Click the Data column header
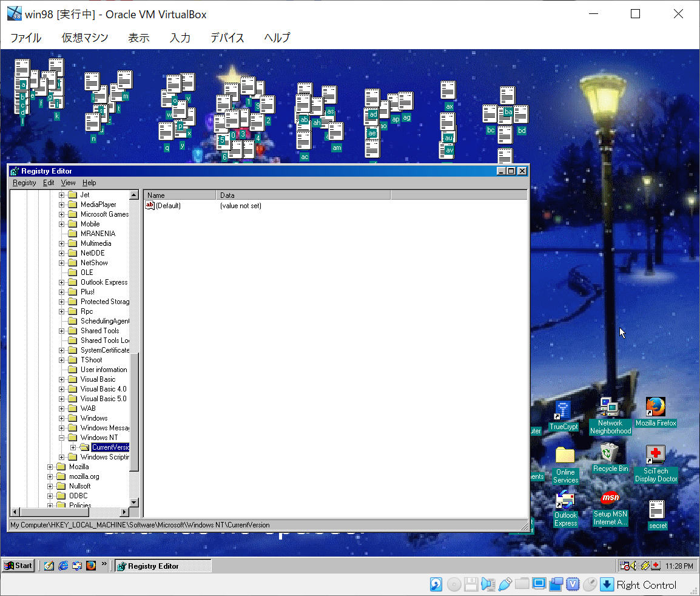700x596 pixels. 303,195
